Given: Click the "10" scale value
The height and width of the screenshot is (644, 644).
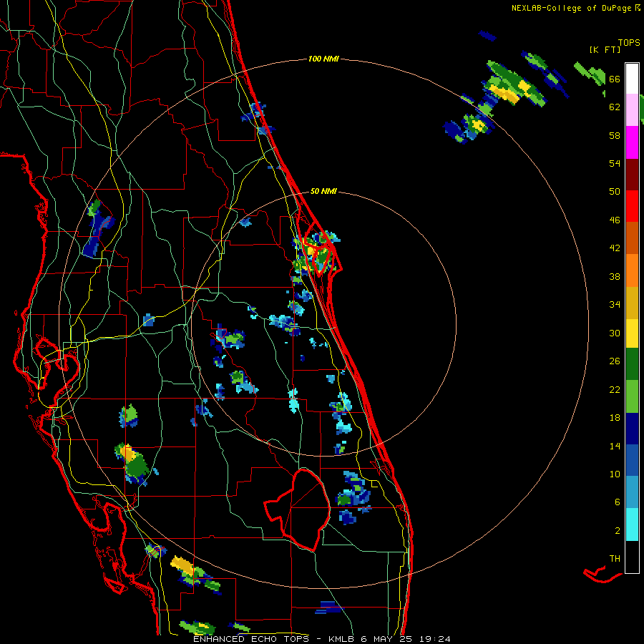Looking at the screenshot, I should [615, 474].
